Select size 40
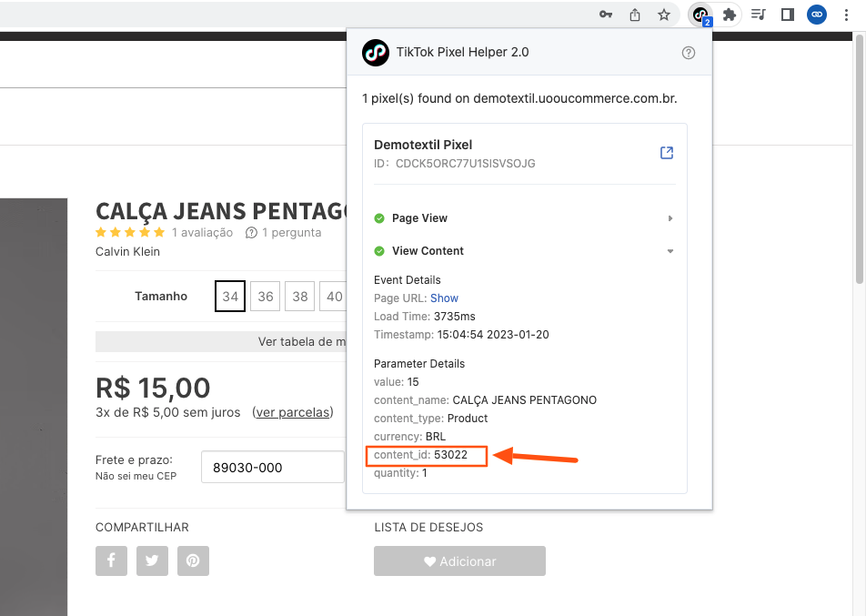The image size is (866, 616). click(x=334, y=296)
